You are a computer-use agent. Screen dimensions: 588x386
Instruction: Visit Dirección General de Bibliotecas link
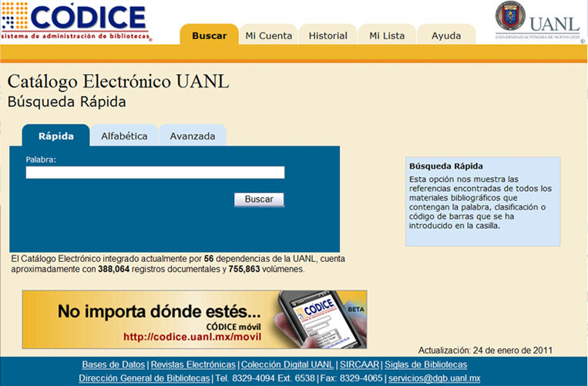click(x=144, y=378)
